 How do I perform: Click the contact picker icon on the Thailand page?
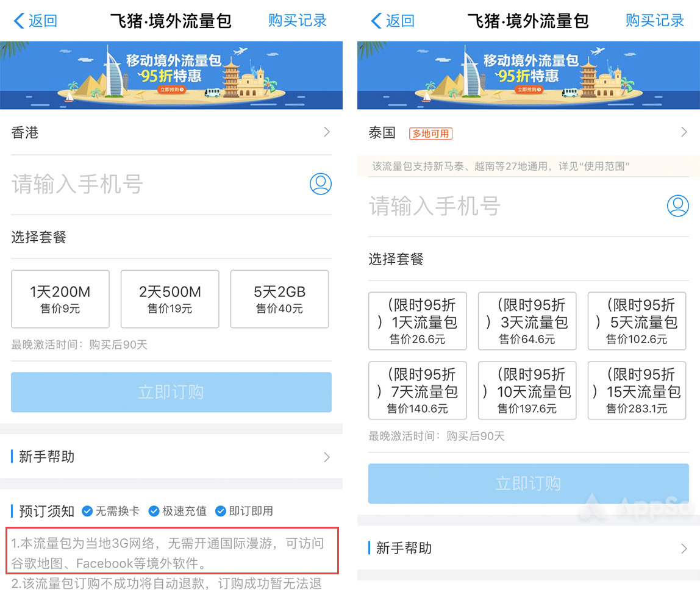pyautogui.click(x=678, y=205)
